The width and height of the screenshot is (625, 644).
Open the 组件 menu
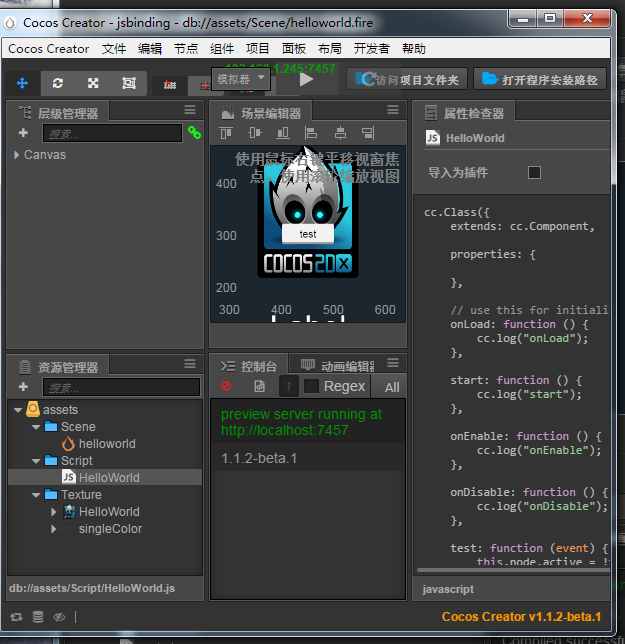pos(222,48)
